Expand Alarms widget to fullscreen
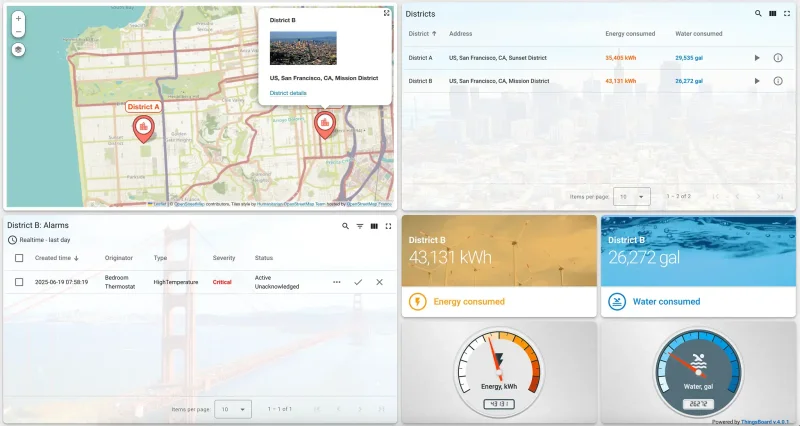The height and width of the screenshot is (426, 800). pyautogui.click(x=388, y=226)
